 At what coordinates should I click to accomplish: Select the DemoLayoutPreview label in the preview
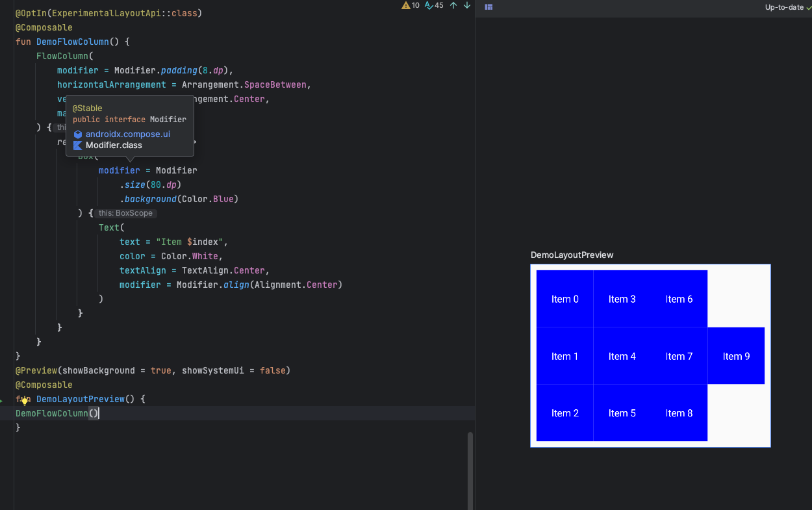(x=572, y=255)
